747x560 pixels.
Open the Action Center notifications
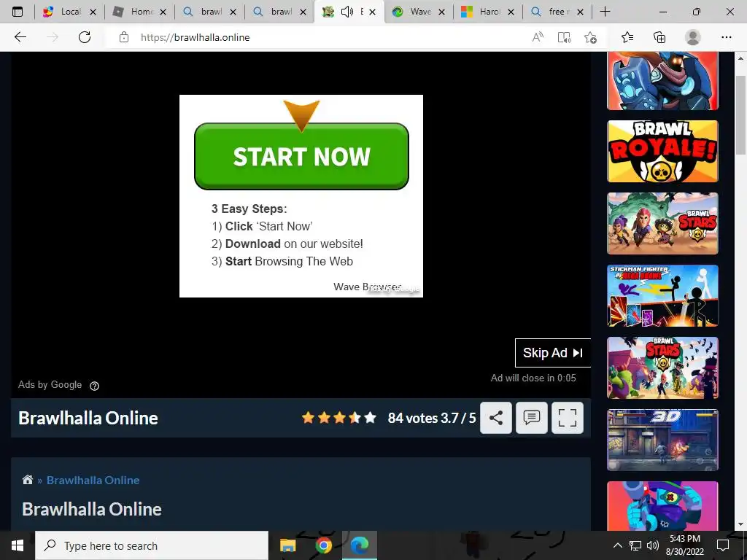tap(723, 545)
